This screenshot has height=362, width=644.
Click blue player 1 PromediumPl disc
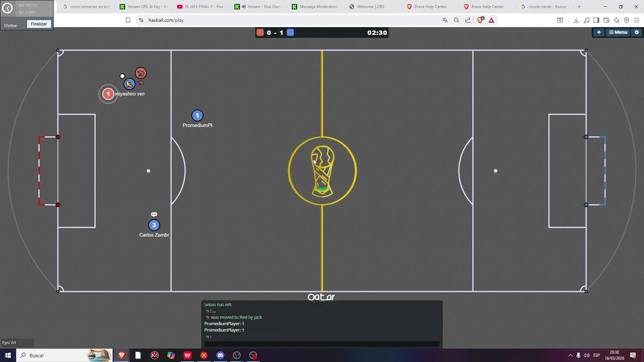tap(197, 116)
